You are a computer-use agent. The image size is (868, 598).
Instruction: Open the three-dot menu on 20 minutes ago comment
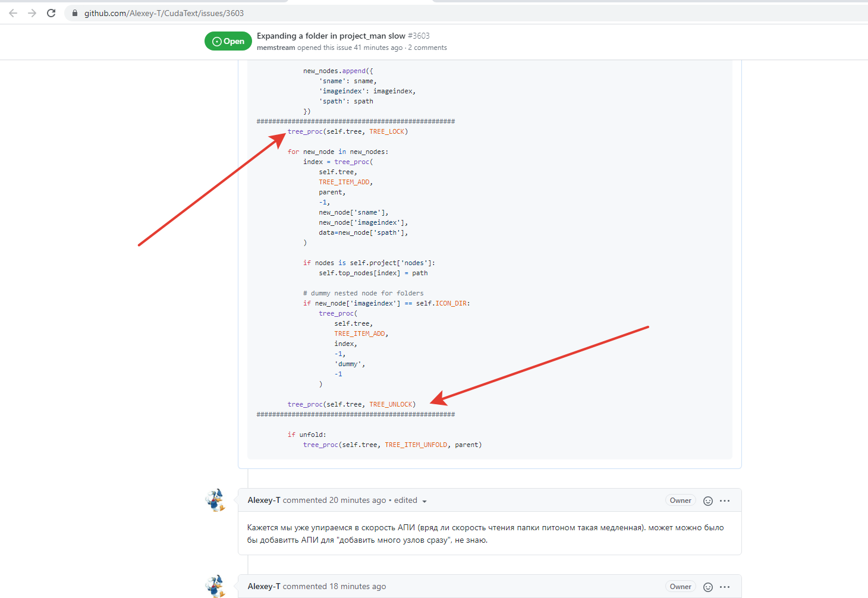click(x=725, y=501)
